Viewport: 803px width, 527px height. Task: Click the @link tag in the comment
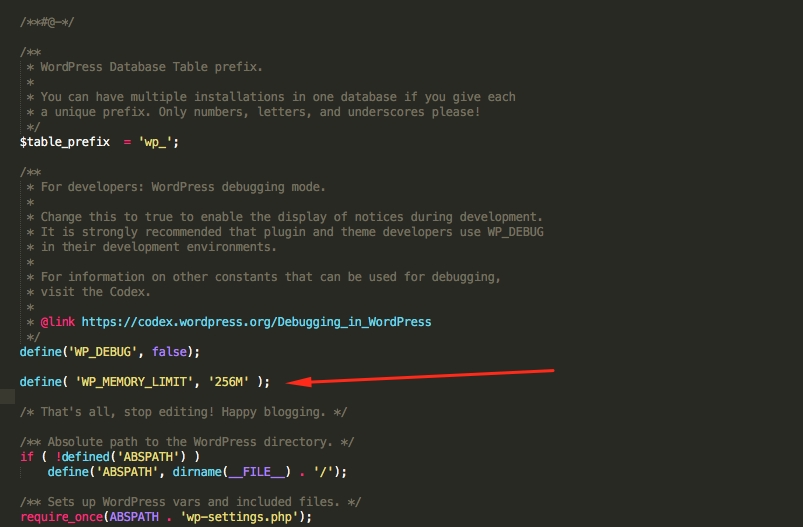58,322
